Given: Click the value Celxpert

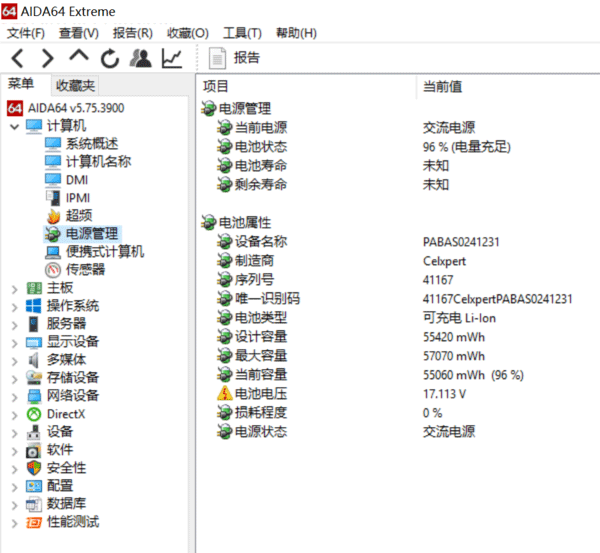Looking at the screenshot, I should tap(444, 261).
